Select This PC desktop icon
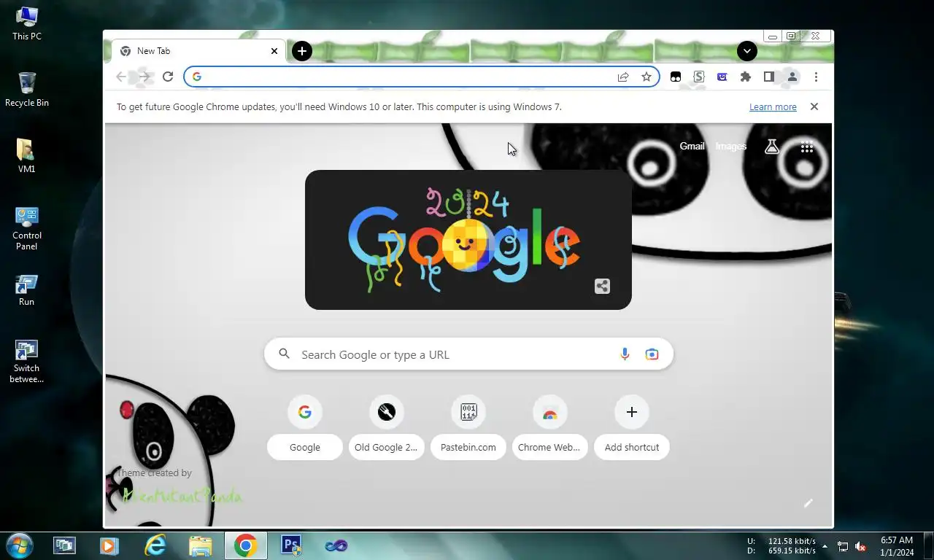 (27, 23)
